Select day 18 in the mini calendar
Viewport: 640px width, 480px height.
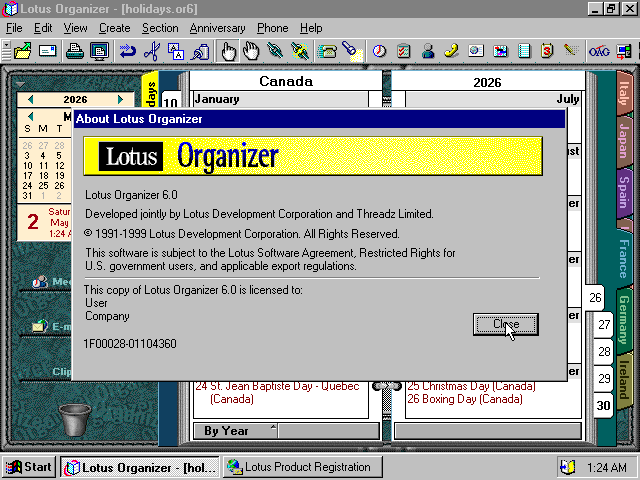point(43,176)
